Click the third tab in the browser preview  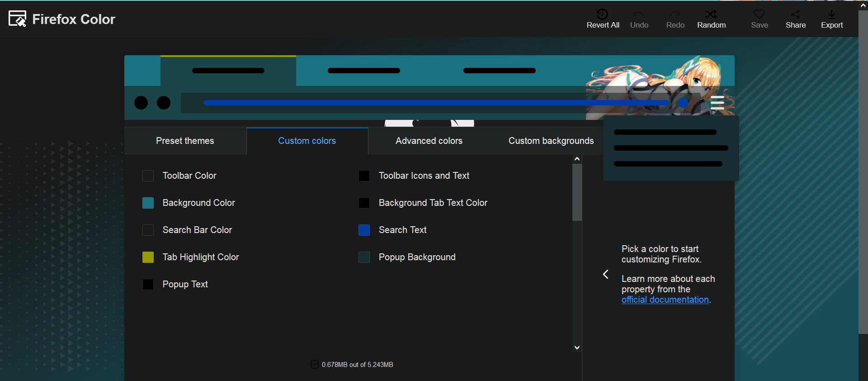tap(500, 71)
